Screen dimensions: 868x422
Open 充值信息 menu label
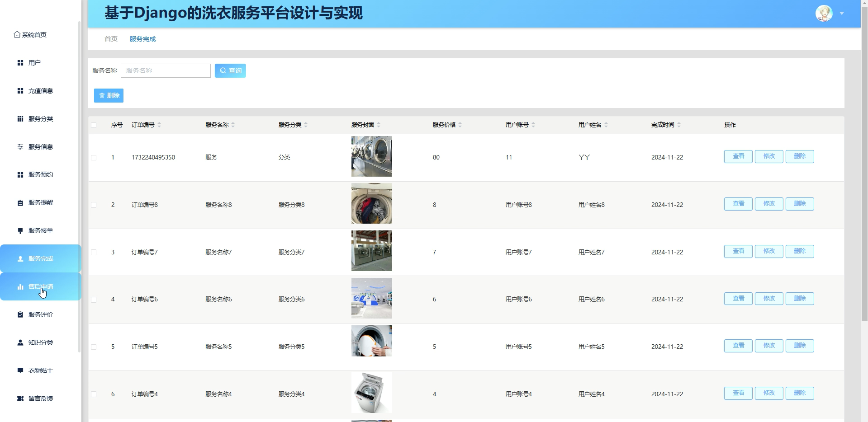point(41,91)
